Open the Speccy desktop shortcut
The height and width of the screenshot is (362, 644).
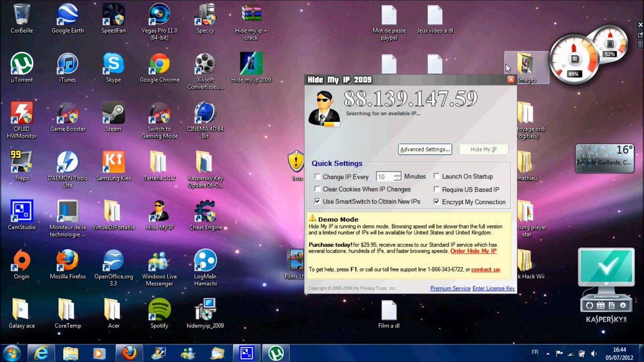tap(205, 19)
